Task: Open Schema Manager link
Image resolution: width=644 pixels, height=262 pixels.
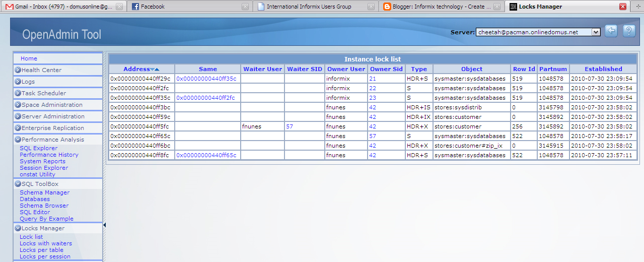Action: pyautogui.click(x=45, y=192)
